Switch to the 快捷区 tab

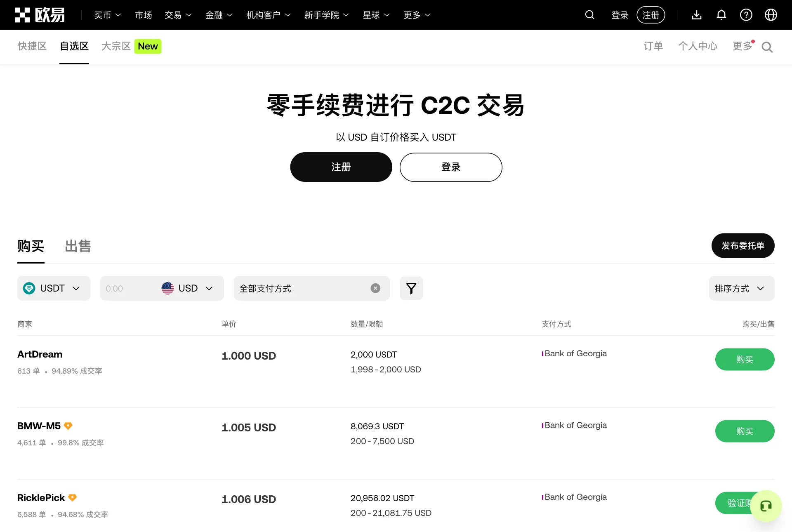pyautogui.click(x=32, y=46)
